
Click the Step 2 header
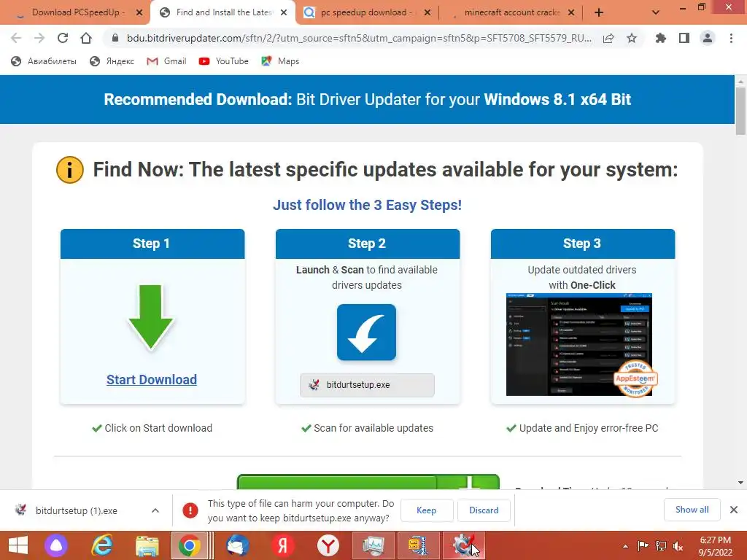368,244
